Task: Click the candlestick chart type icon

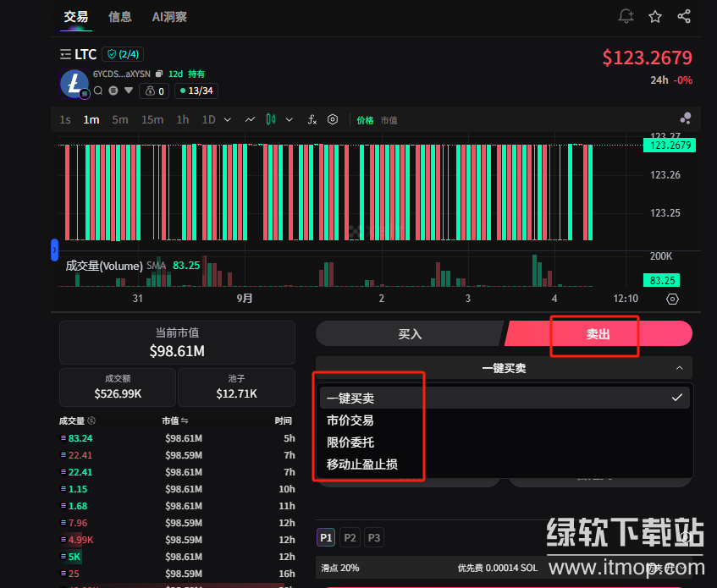Action: pyautogui.click(x=271, y=120)
